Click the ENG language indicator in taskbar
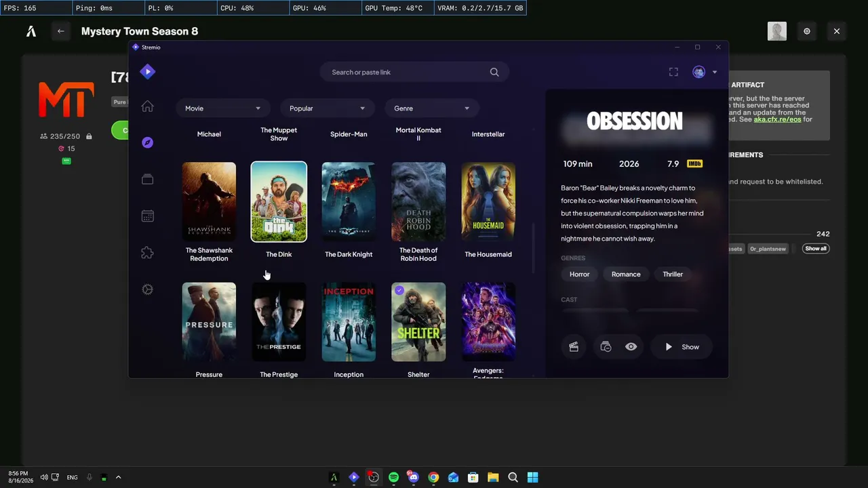The height and width of the screenshot is (488, 868). (x=72, y=477)
